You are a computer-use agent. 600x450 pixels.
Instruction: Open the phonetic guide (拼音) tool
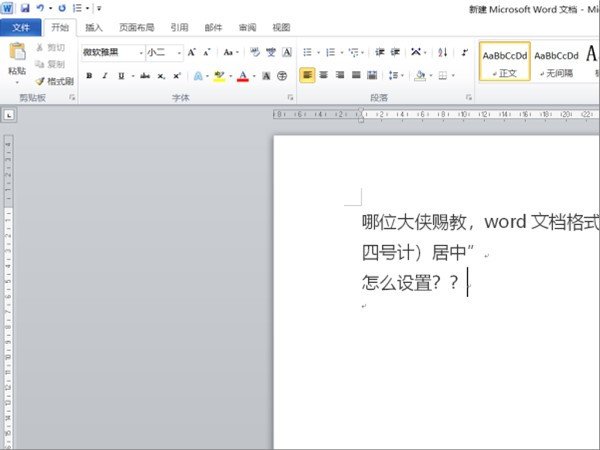click(271, 52)
